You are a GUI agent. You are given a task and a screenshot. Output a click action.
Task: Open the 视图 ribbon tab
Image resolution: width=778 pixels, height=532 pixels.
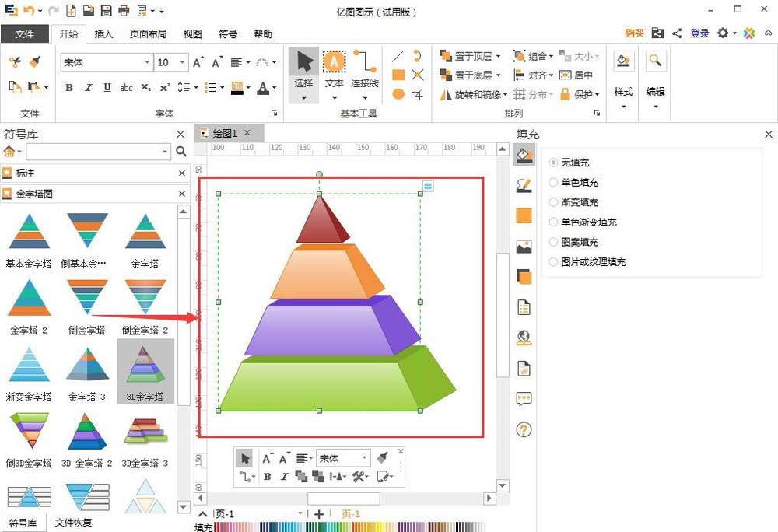pos(192,34)
